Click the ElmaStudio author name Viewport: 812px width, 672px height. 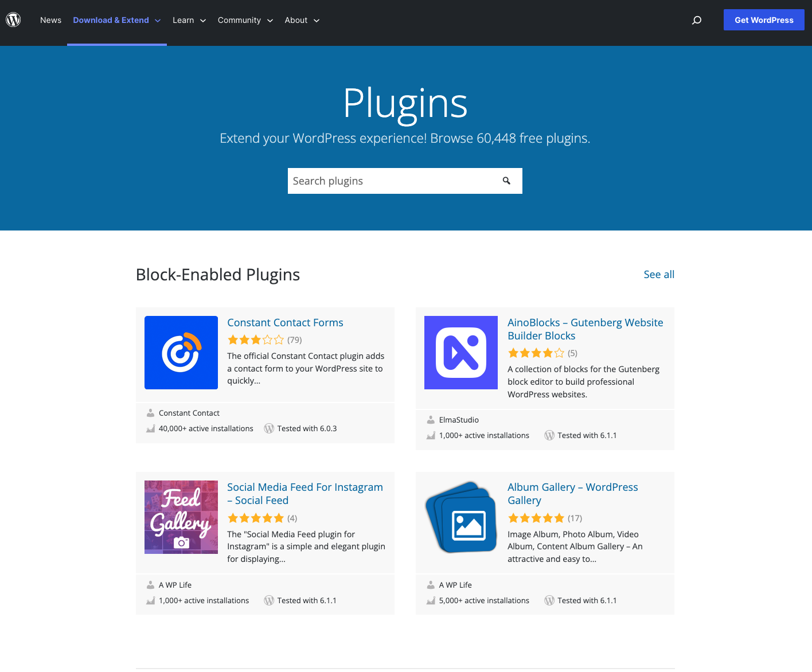459,420
